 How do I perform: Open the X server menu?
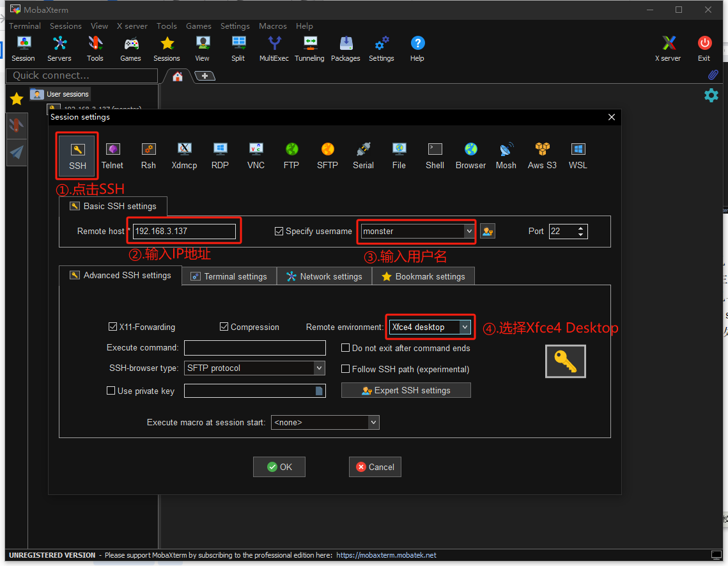coord(132,26)
